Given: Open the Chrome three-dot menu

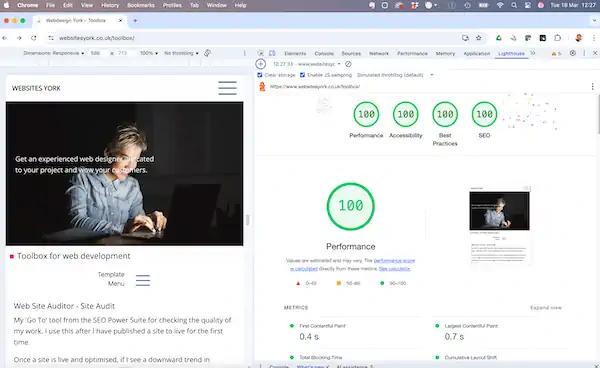Looking at the screenshot, I should 594,38.
